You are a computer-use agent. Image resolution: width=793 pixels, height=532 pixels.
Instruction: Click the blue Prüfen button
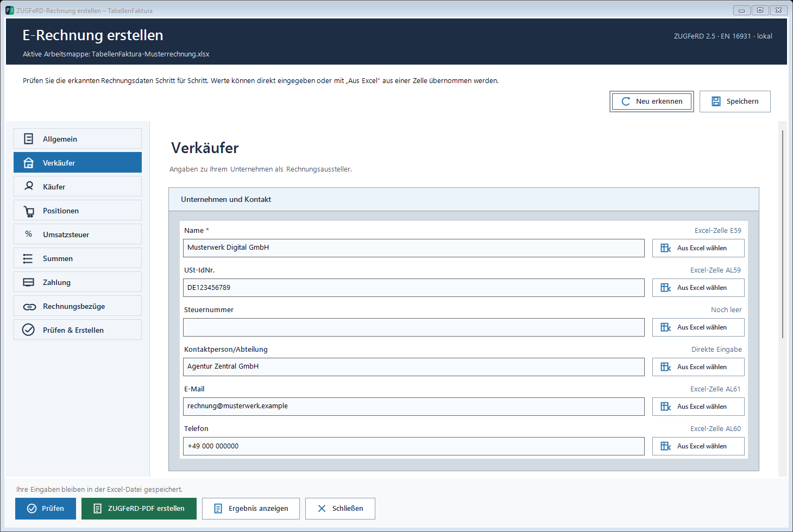[x=46, y=509]
